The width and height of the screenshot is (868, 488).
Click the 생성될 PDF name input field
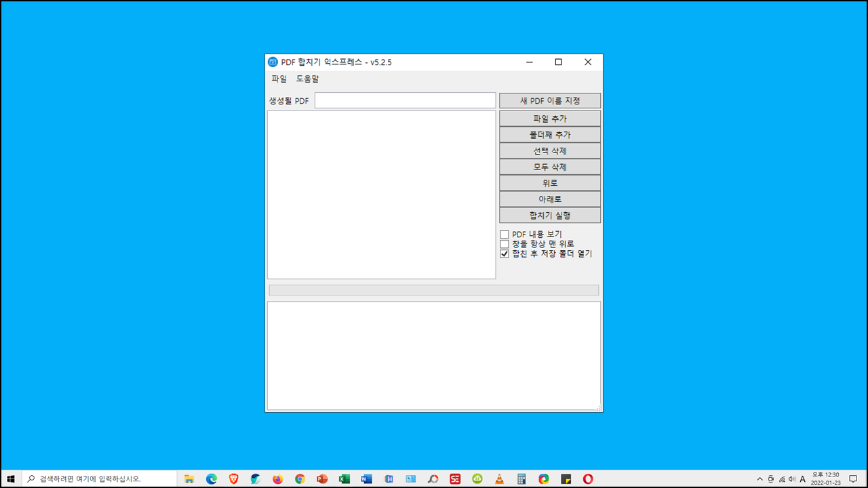pyautogui.click(x=406, y=100)
